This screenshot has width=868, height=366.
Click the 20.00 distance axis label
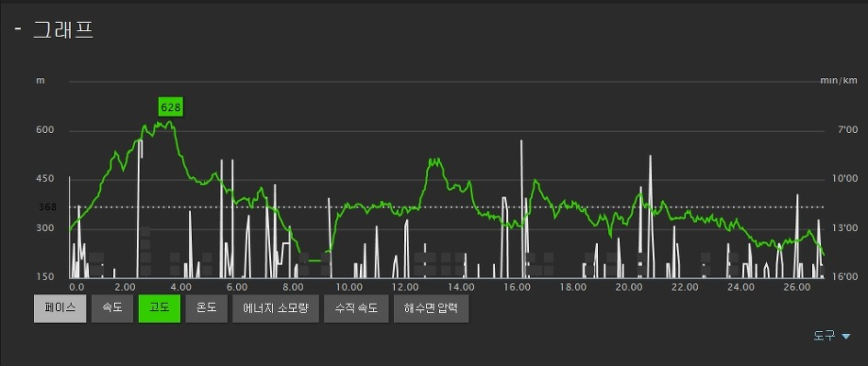coord(628,287)
